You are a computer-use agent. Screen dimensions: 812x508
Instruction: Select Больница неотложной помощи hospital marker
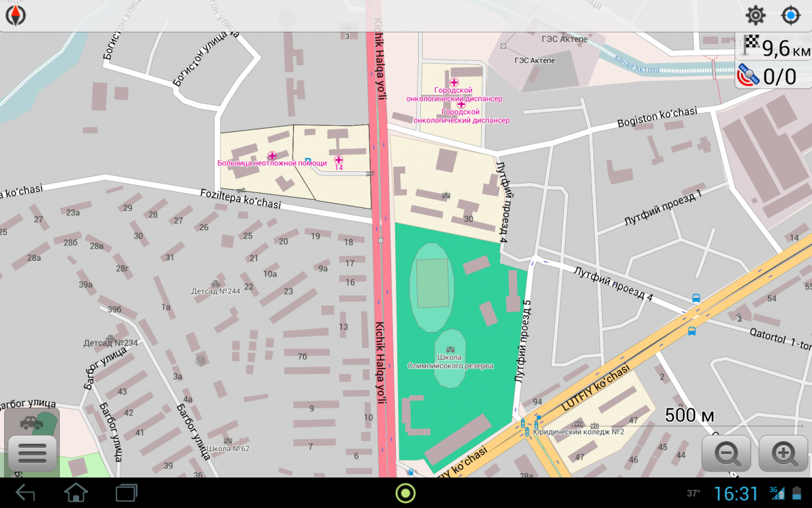click(x=272, y=156)
